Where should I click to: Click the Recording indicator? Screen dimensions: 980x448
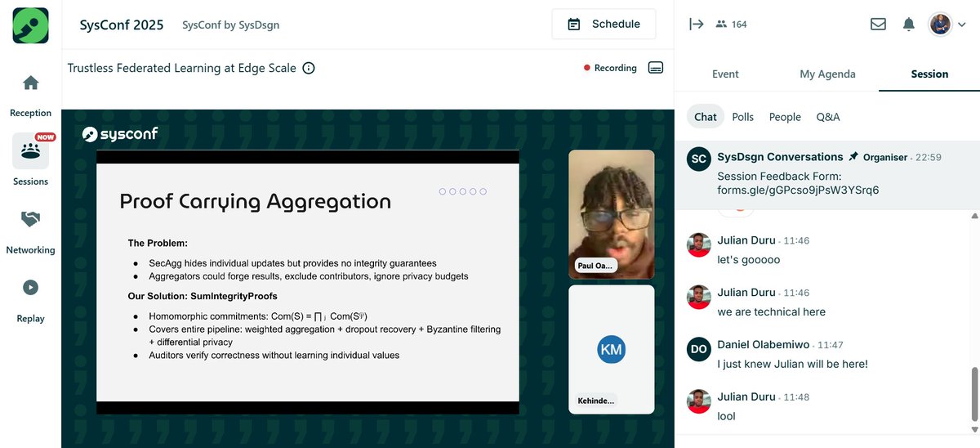(x=610, y=68)
